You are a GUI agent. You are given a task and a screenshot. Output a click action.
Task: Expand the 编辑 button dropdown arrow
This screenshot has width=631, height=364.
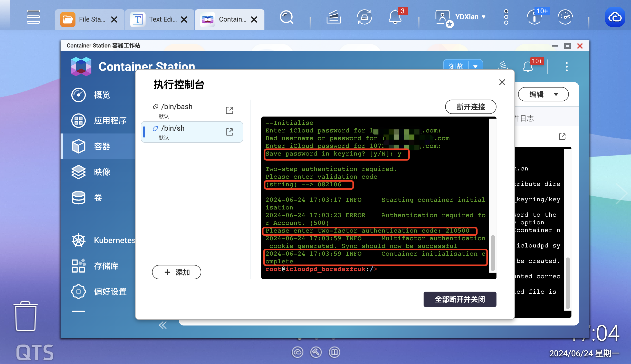(x=556, y=94)
